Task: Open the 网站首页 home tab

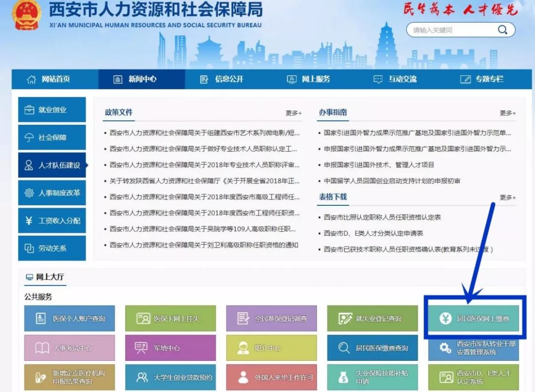Action: point(55,79)
